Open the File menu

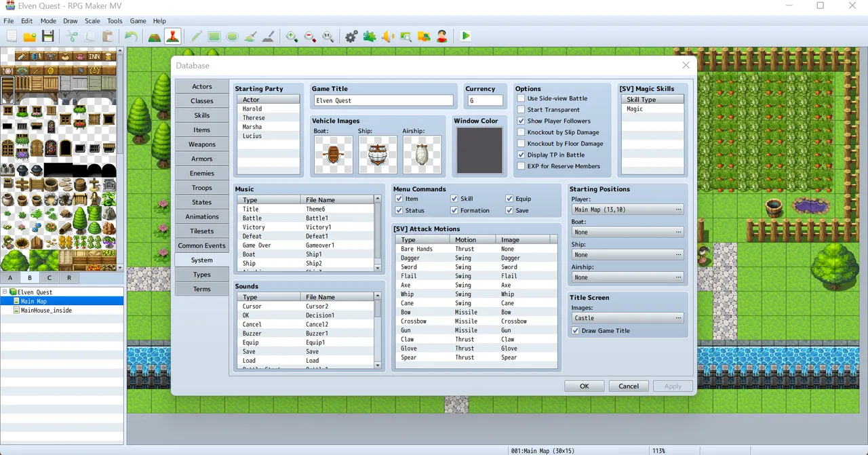(9, 21)
